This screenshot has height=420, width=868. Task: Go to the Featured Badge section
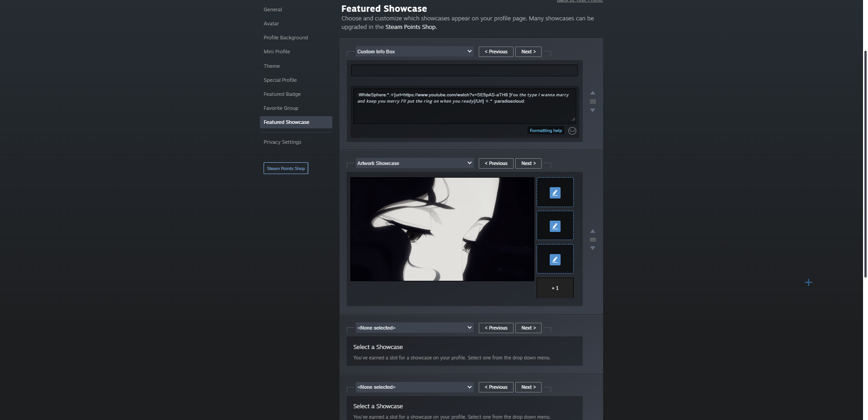pos(282,94)
